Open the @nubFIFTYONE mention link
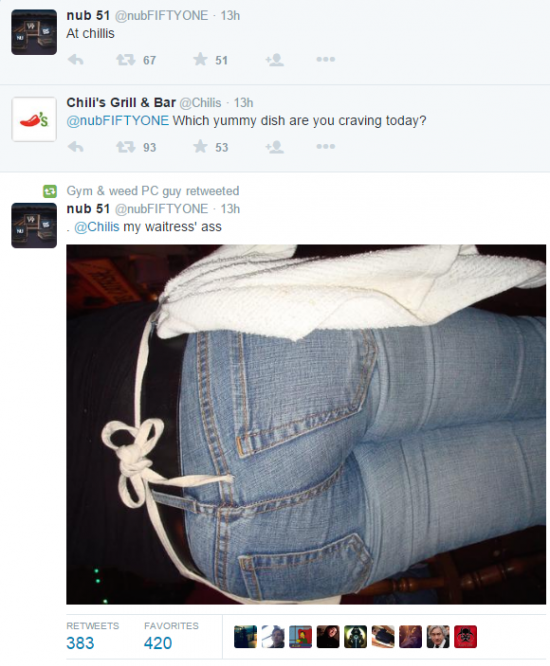The height and width of the screenshot is (666, 550). [x=118, y=121]
